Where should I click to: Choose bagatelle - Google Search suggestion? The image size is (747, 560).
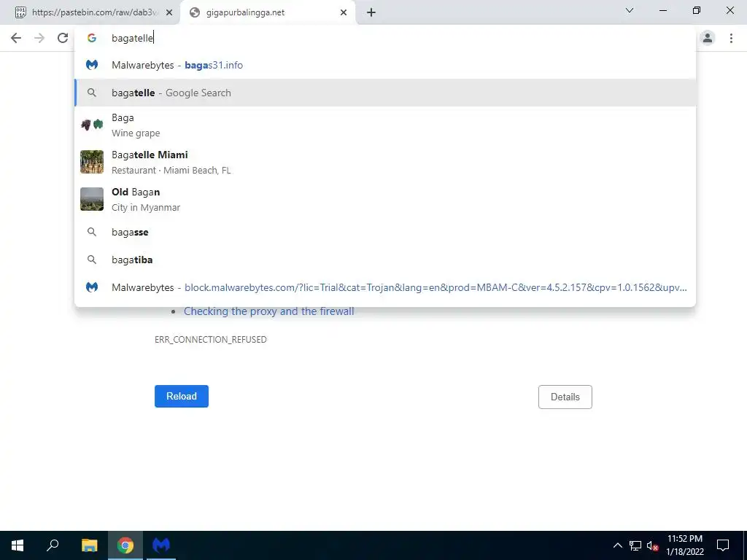(x=385, y=93)
